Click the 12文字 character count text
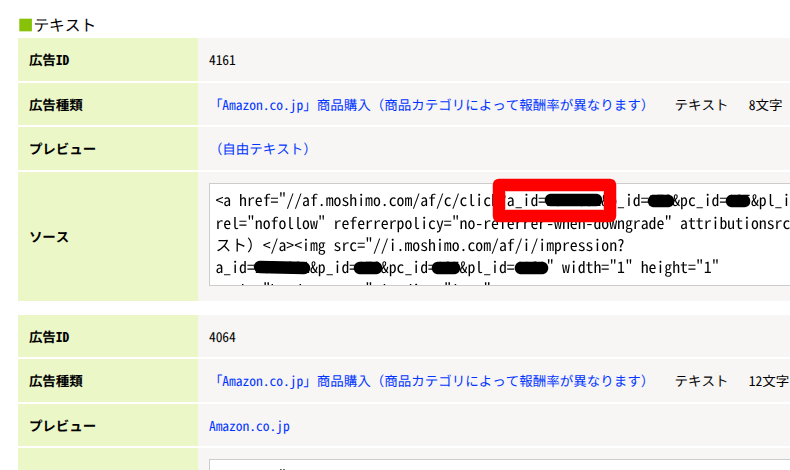790x470 pixels. coord(768,381)
